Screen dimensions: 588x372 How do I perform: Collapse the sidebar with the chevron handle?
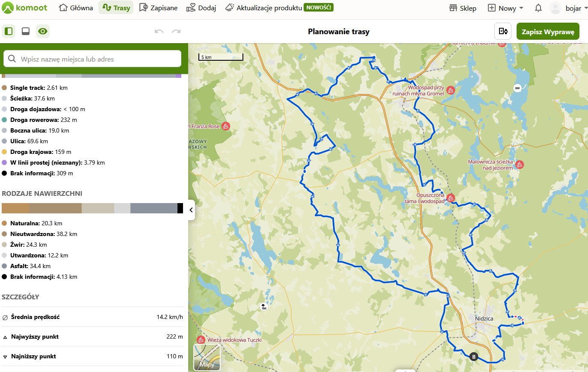coord(191,210)
